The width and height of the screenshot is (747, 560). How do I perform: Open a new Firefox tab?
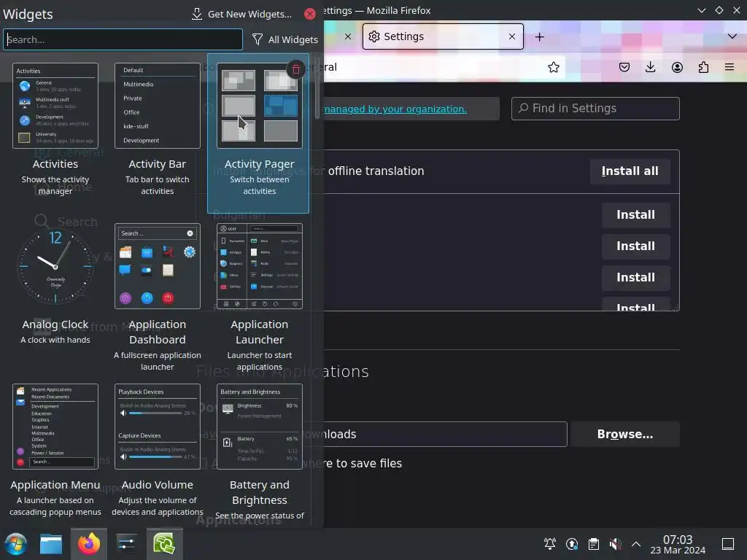pos(539,36)
